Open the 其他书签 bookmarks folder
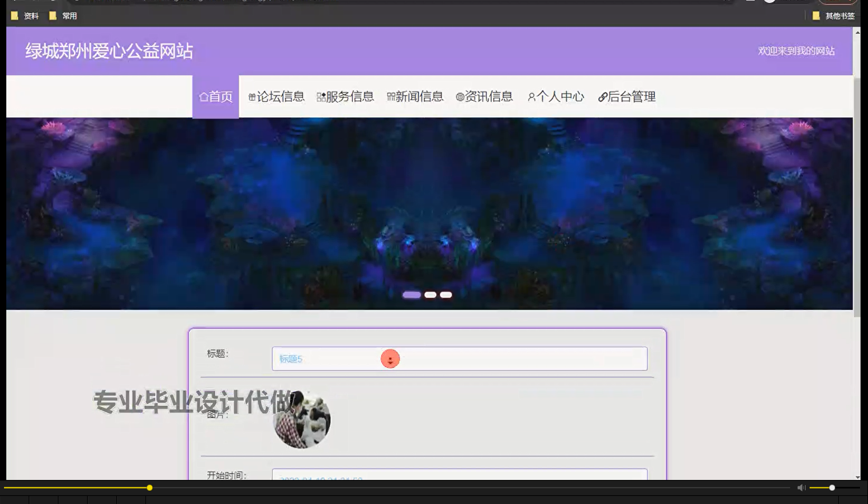This screenshot has width=868, height=504. (x=834, y=15)
